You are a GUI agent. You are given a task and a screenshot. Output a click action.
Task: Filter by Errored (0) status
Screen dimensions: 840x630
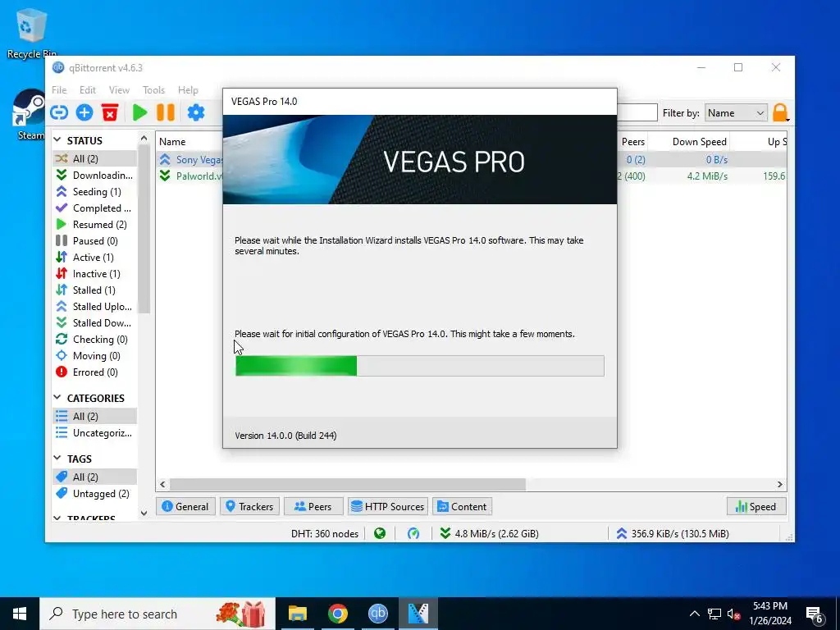[x=95, y=372]
